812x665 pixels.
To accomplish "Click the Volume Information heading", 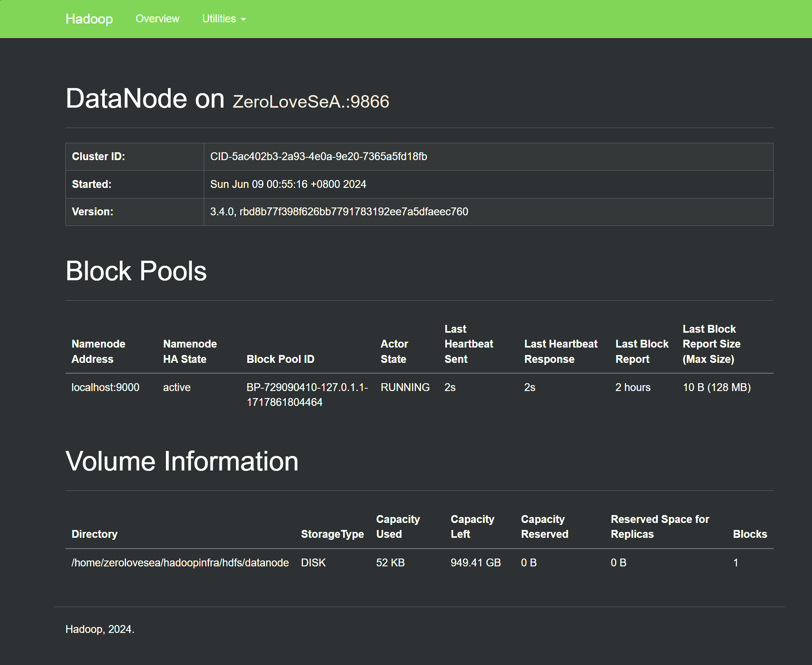I will pos(182,461).
